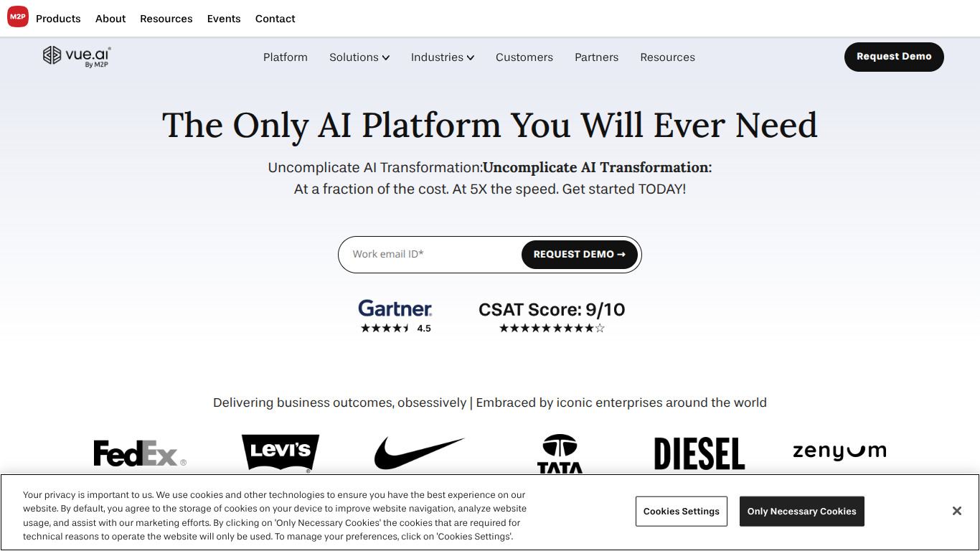Click the Levi's logo

281,453
